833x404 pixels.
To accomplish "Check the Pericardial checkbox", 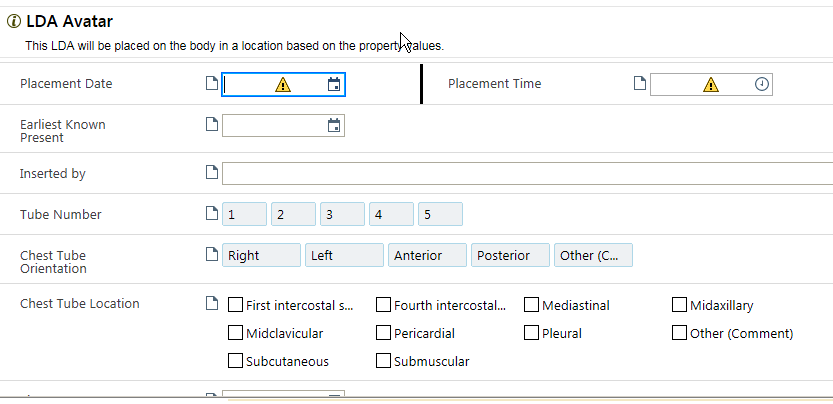I will (x=383, y=333).
